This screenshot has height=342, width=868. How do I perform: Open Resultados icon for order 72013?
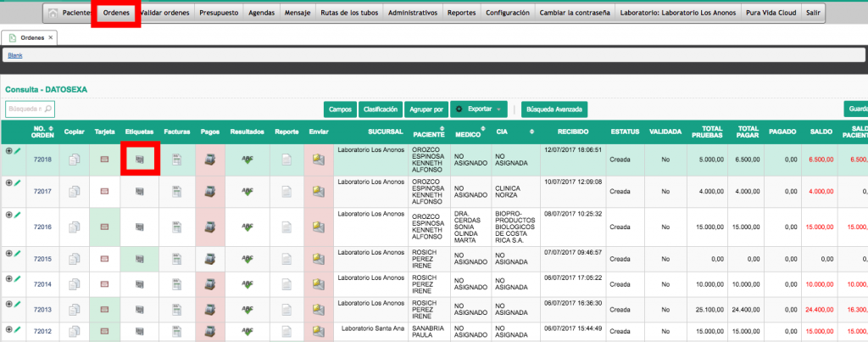248,309
